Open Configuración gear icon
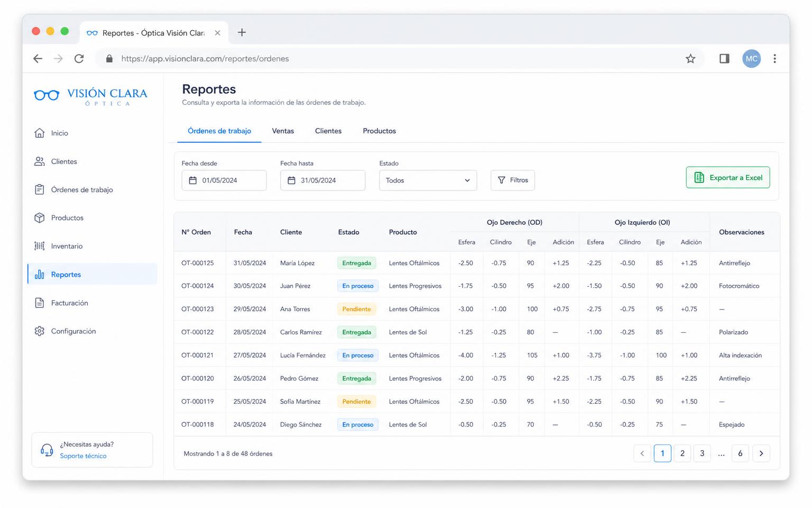Image resolution: width=812 pixels, height=508 pixels. point(40,331)
